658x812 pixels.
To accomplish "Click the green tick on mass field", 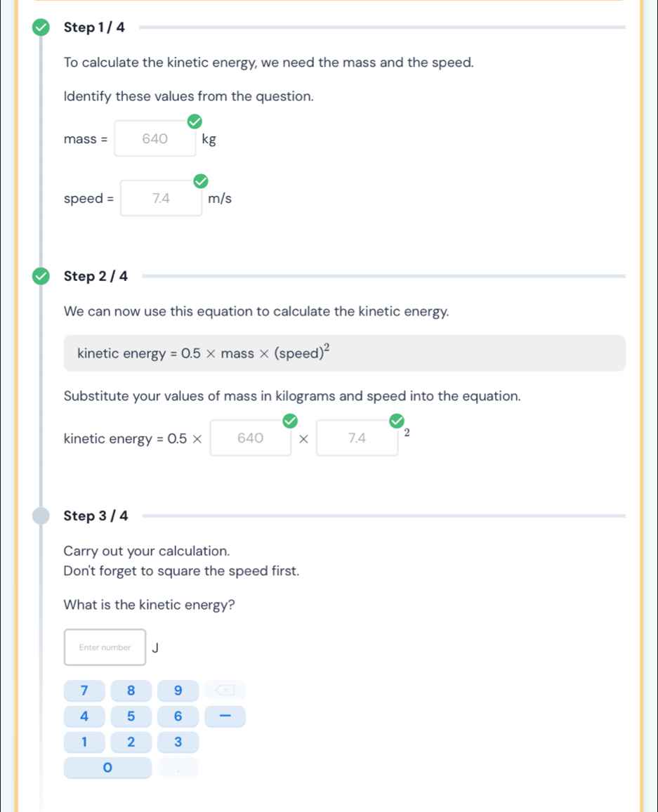I will pos(194,122).
